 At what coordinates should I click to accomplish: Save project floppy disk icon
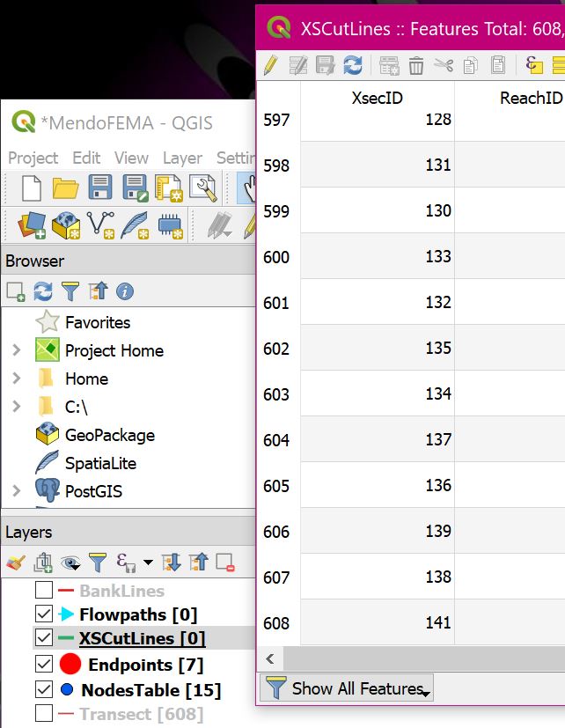[99, 188]
